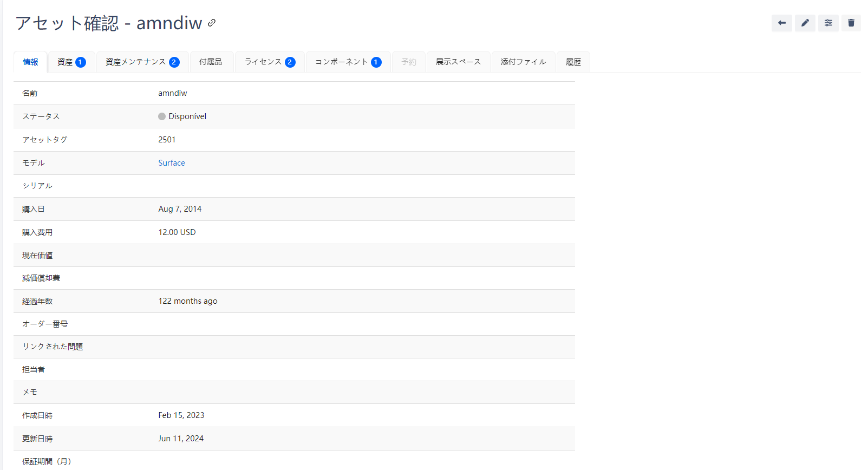This screenshot has width=868, height=470.
Task: Open the Surface model link
Action: (x=172, y=163)
